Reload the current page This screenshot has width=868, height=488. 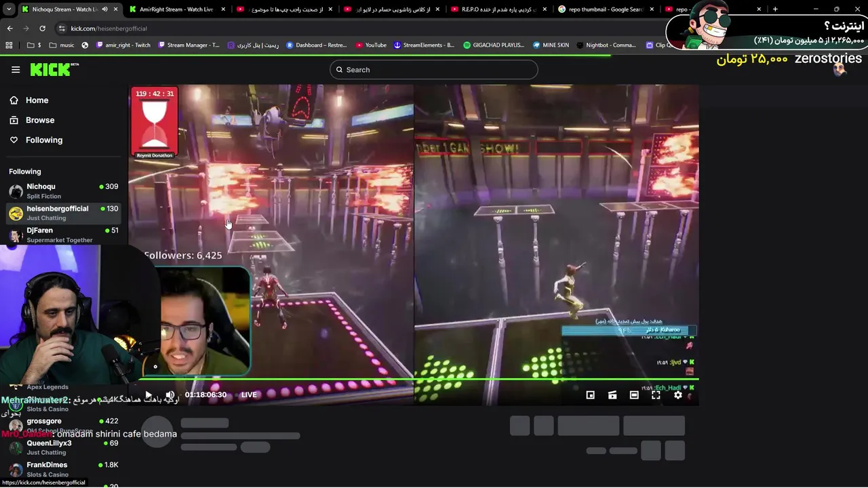42,28
